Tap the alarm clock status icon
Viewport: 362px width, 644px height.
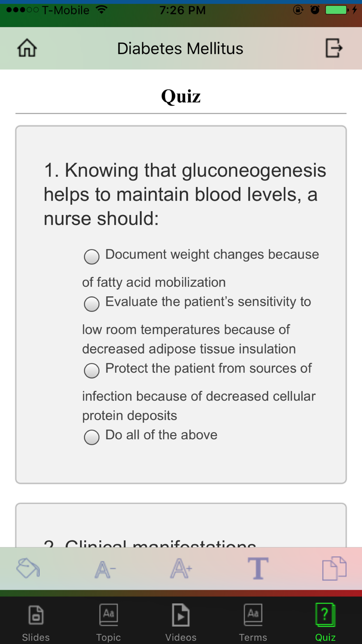315,10
